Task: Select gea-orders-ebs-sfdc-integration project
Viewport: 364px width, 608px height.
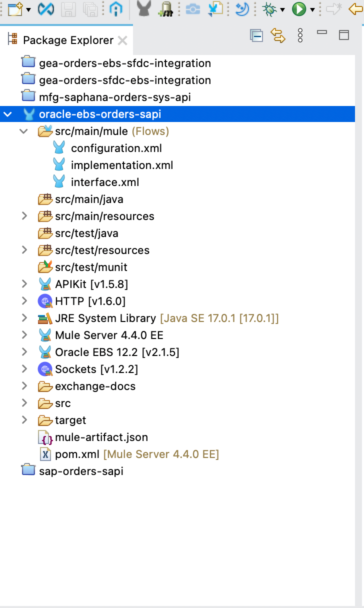Action: pyautogui.click(x=125, y=63)
